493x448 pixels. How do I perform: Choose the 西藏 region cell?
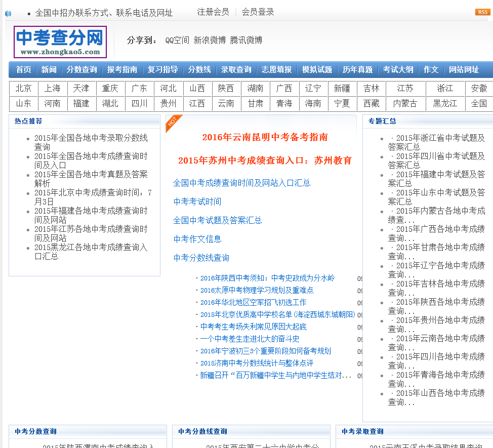click(x=372, y=103)
